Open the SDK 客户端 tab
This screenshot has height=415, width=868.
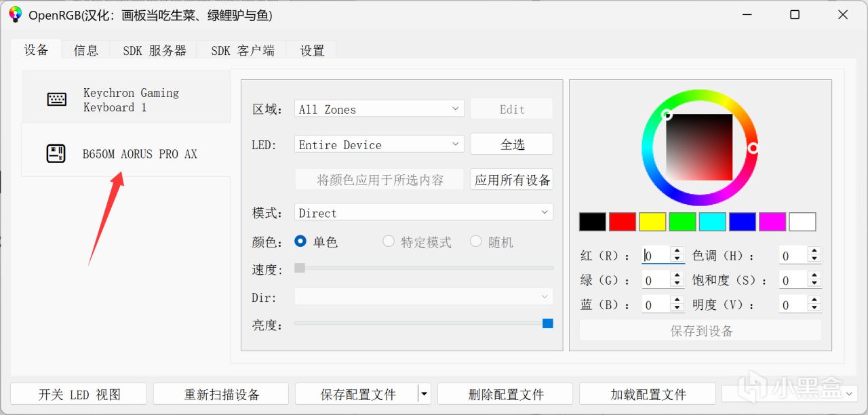point(242,50)
